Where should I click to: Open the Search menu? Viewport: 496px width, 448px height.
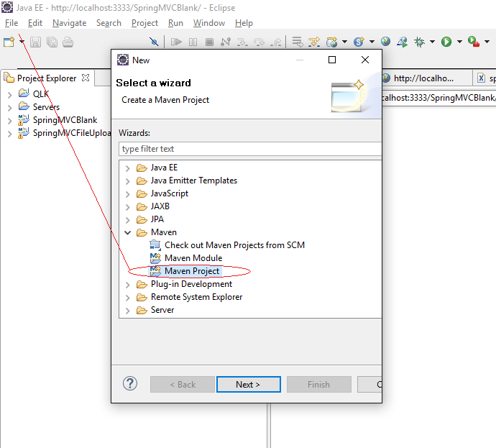click(109, 23)
